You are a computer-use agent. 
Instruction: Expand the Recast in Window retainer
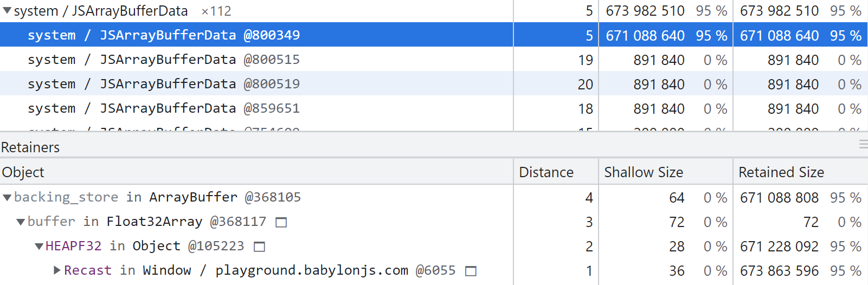click(57, 270)
